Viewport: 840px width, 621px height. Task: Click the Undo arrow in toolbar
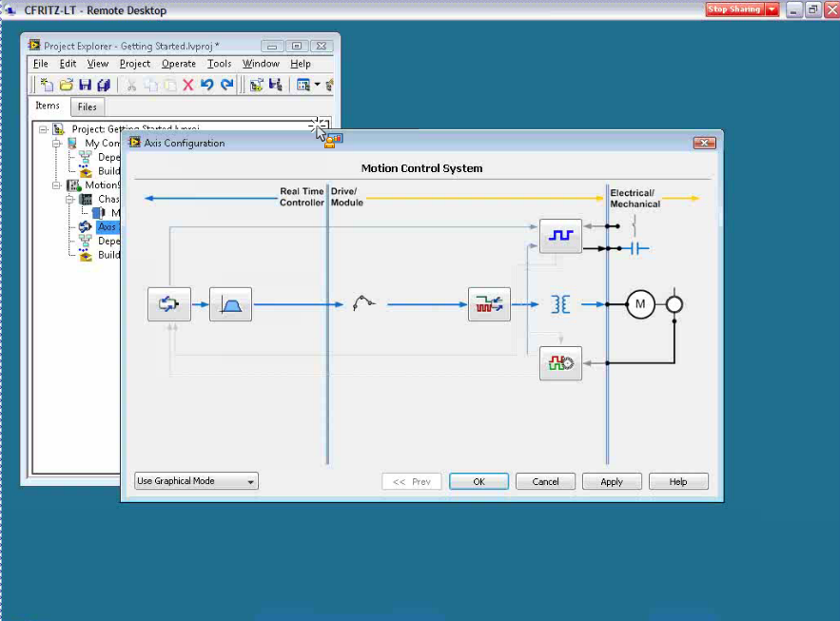click(x=207, y=85)
